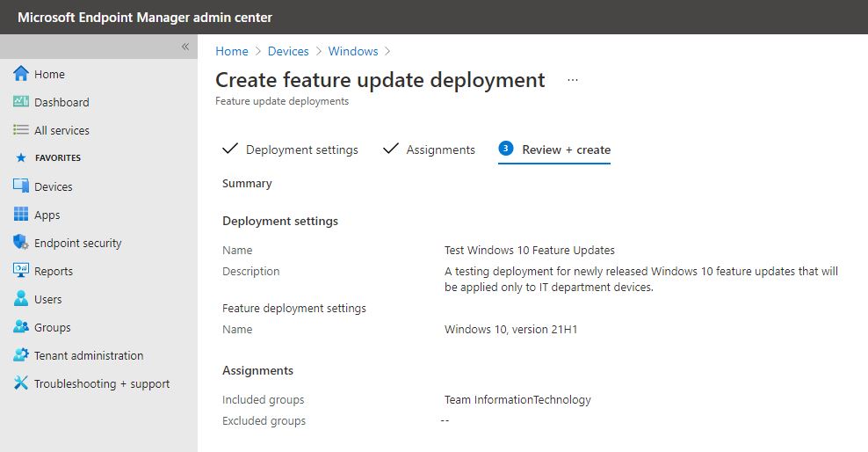Click the Assignments checkmark icon
Image resolution: width=868 pixels, height=452 pixels.
(391, 149)
